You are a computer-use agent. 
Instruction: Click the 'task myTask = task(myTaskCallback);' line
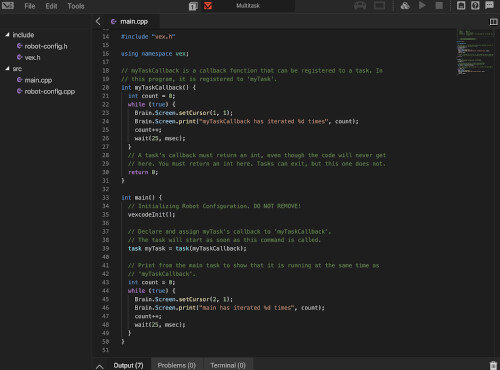pyautogui.click(x=187, y=249)
